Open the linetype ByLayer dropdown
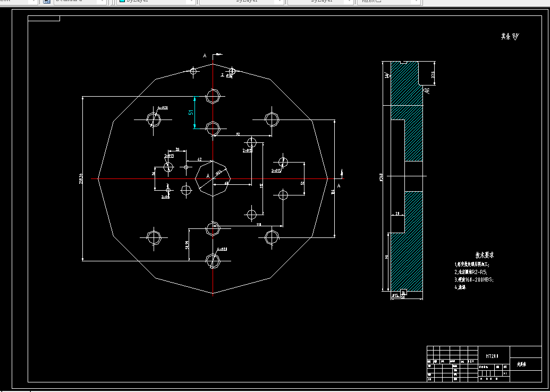 [x=242, y=2]
